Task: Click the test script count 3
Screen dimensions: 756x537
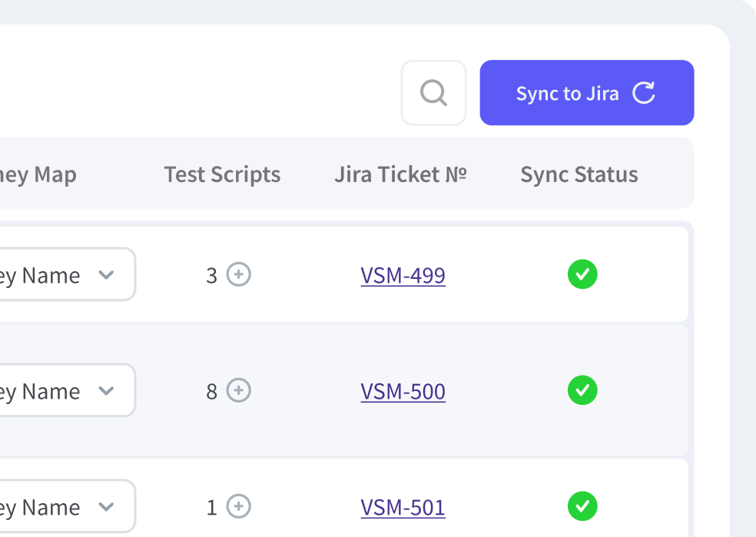Action: [212, 276]
